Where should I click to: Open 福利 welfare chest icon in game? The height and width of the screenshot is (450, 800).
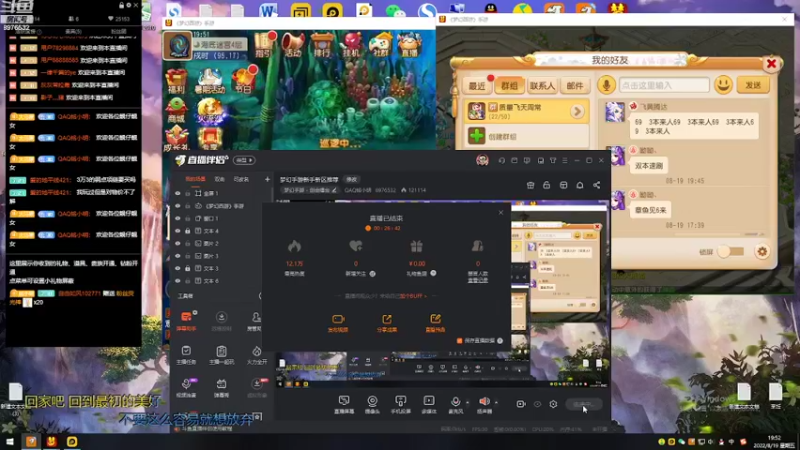(177, 81)
